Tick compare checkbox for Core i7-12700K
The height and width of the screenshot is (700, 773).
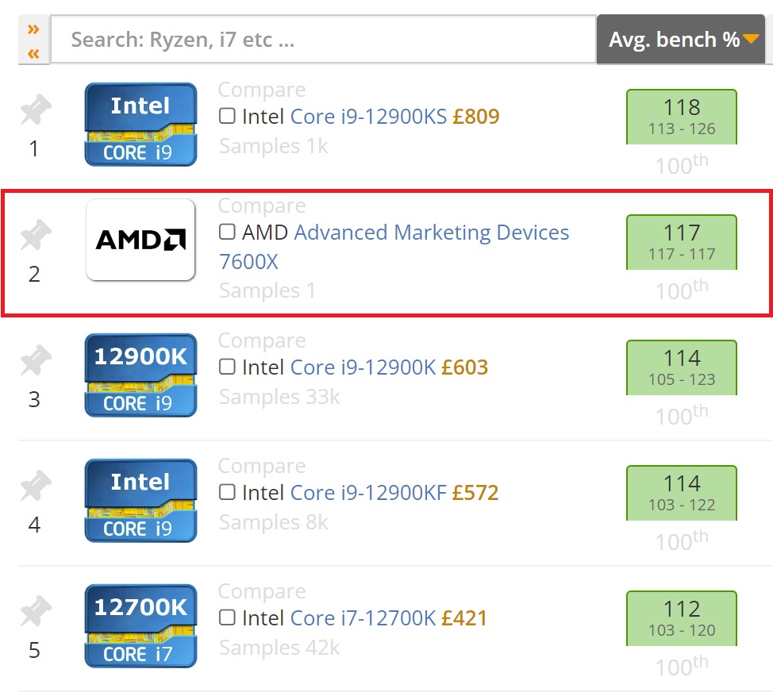click(x=227, y=617)
